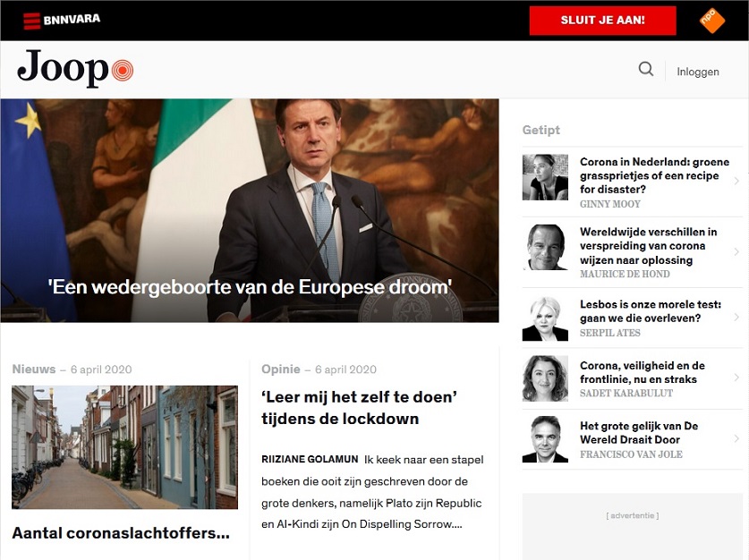The image size is (749, 560).
Task: Open the street photo news thumbnail
Action: [x=124, y=447]
